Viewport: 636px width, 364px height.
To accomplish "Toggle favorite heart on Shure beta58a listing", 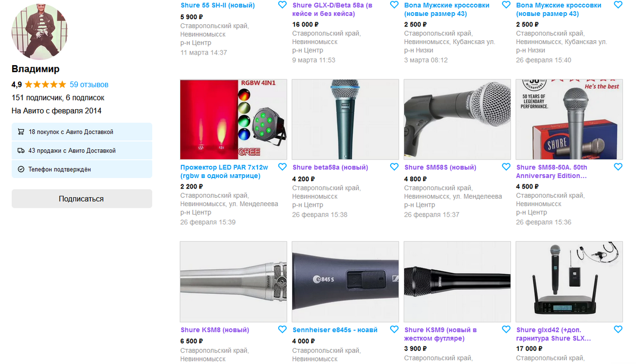I will tap(394, 167).
